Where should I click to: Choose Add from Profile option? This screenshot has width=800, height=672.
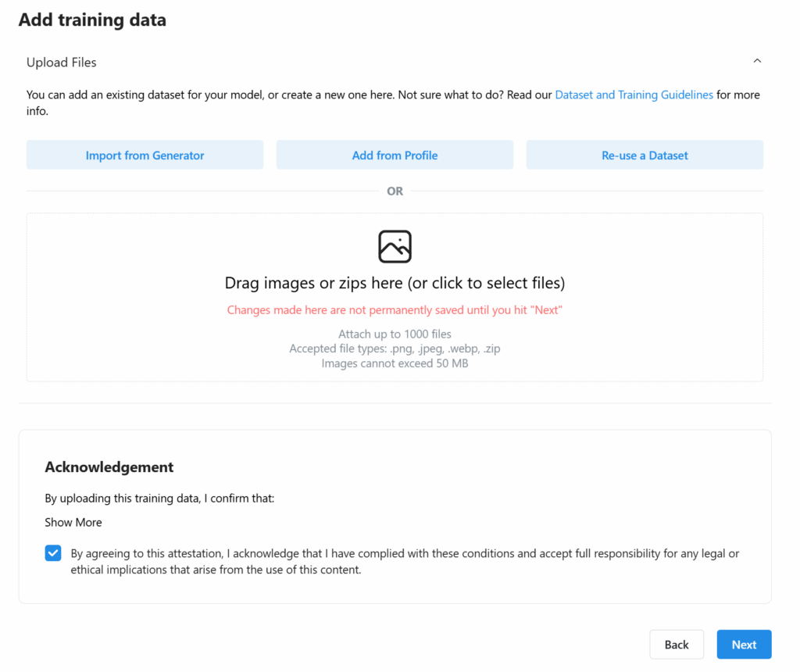point(395,155)
